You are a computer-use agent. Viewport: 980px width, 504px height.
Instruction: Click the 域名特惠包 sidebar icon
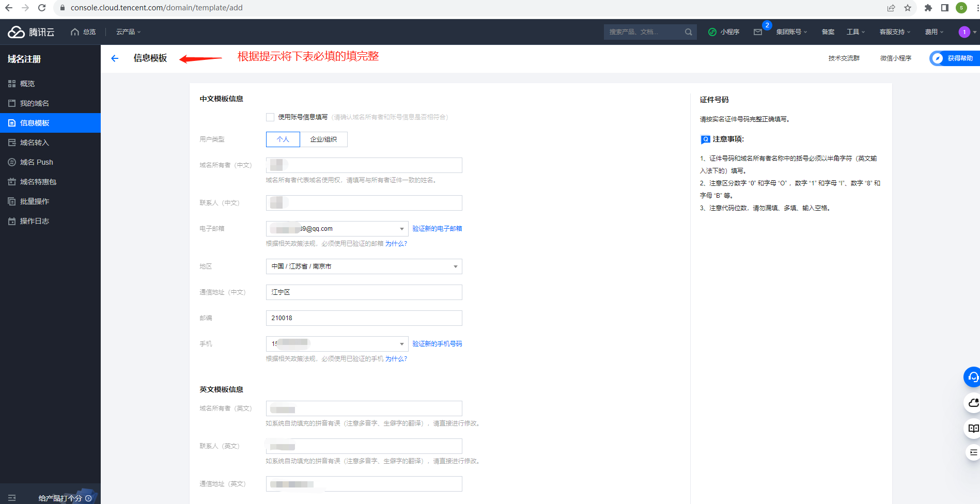[x=12, y=182]
